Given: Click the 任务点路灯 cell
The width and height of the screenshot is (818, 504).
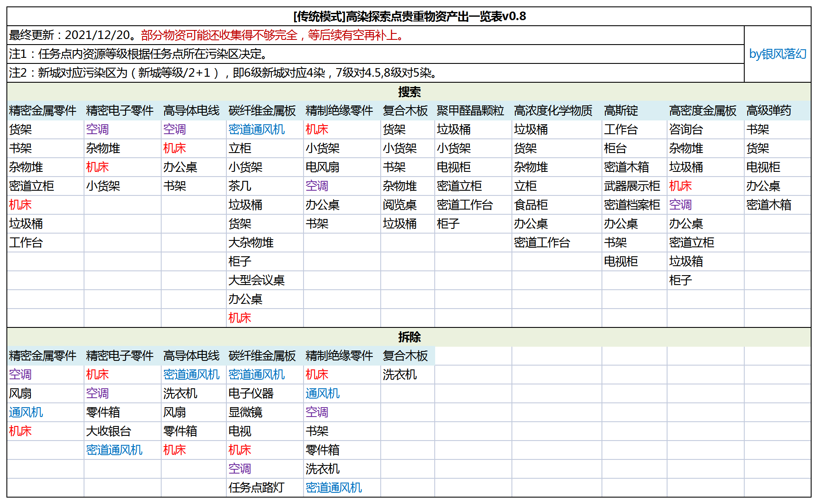Looking at the screenshot, I should coord(265,488).
